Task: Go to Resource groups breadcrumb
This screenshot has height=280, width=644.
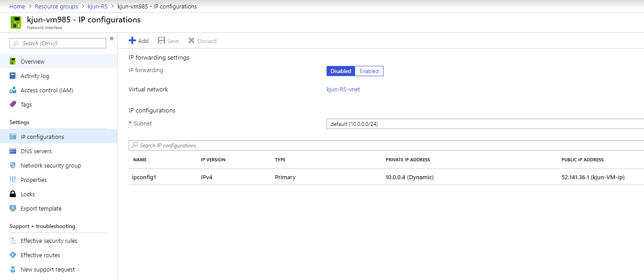Action: click(57, 6)
